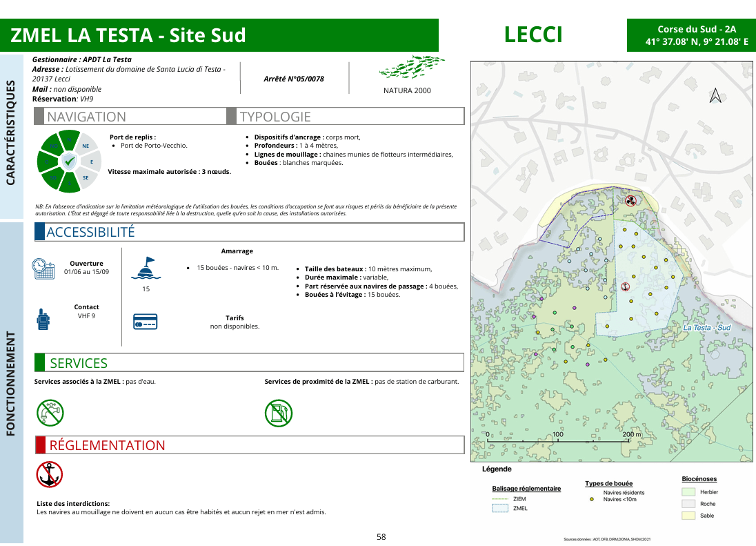Select the SE segment of wind compass
The width and height of the screenshot is (756, 546).
pos(86,177)
